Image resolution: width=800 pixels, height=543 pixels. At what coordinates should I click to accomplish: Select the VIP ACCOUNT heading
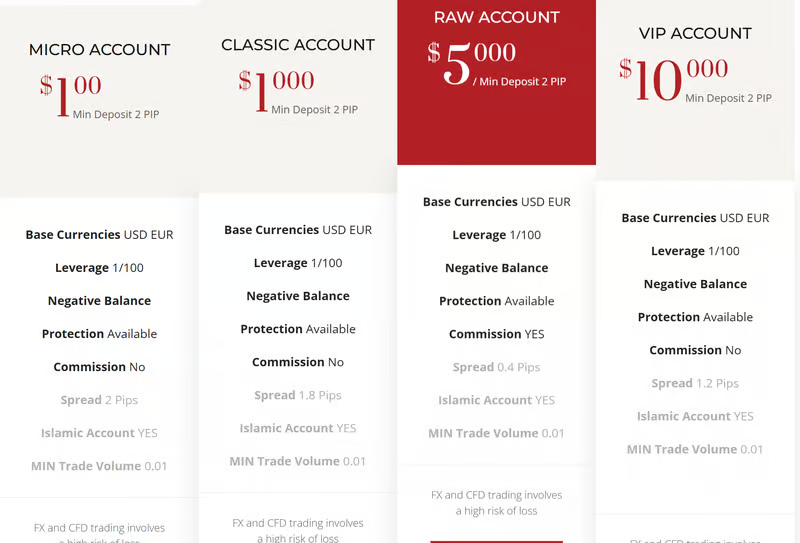tap(695, 33)
